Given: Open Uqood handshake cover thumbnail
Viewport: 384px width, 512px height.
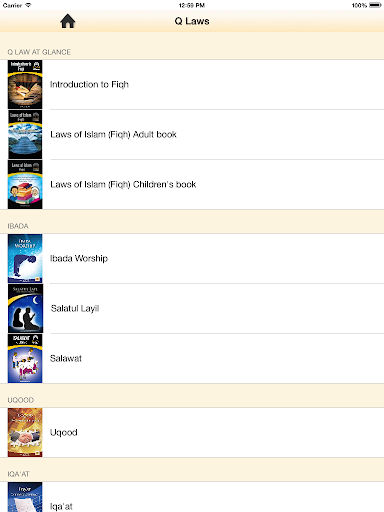Looking at the screenshot, I should (x=25, y=432).
